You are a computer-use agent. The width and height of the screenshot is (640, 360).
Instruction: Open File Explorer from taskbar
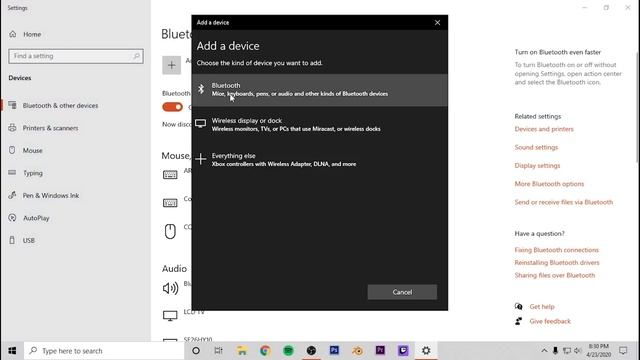click(x=242, y=351)
